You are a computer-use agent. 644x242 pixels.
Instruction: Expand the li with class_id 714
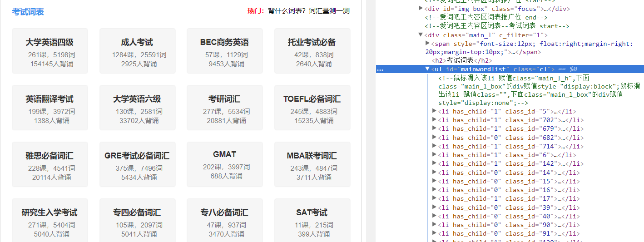click(x=434, y=145)
